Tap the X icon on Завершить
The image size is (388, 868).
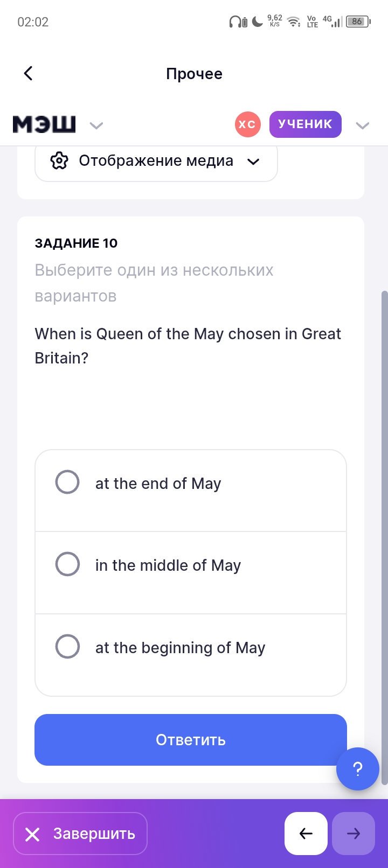[32, 834]
